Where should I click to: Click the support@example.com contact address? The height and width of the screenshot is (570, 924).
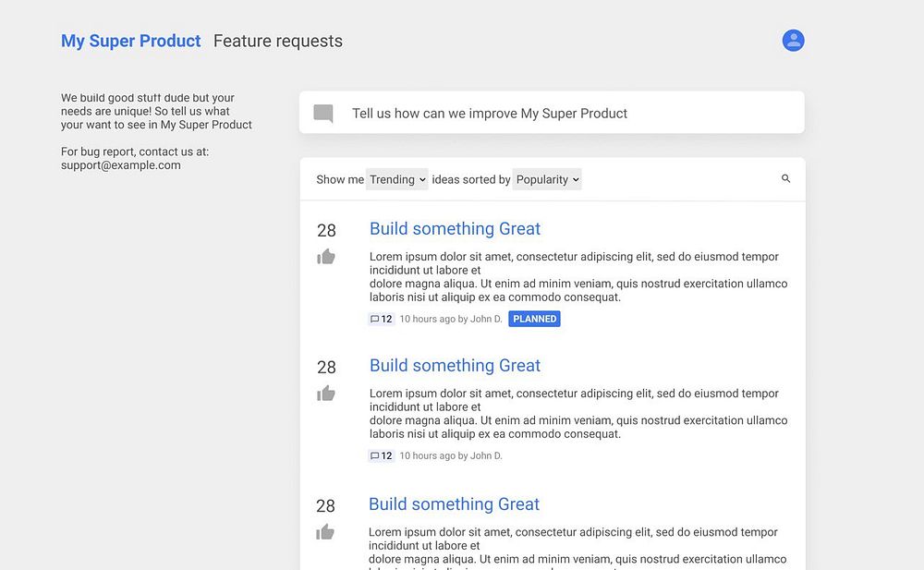click(x=121, y=165)
